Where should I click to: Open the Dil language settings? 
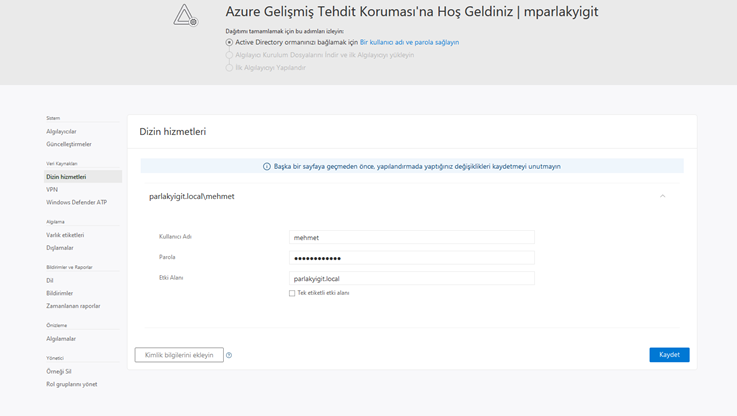pyautogui.click(x=50, y=281)
